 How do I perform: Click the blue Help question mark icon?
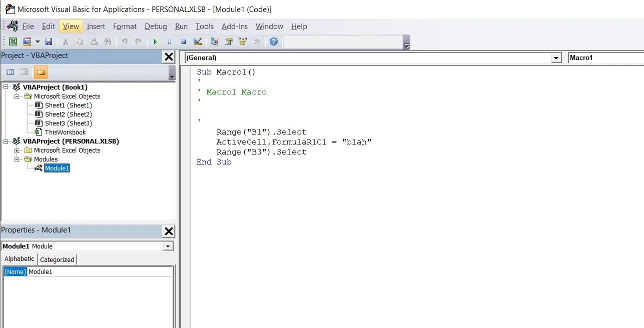pos(274,41)
